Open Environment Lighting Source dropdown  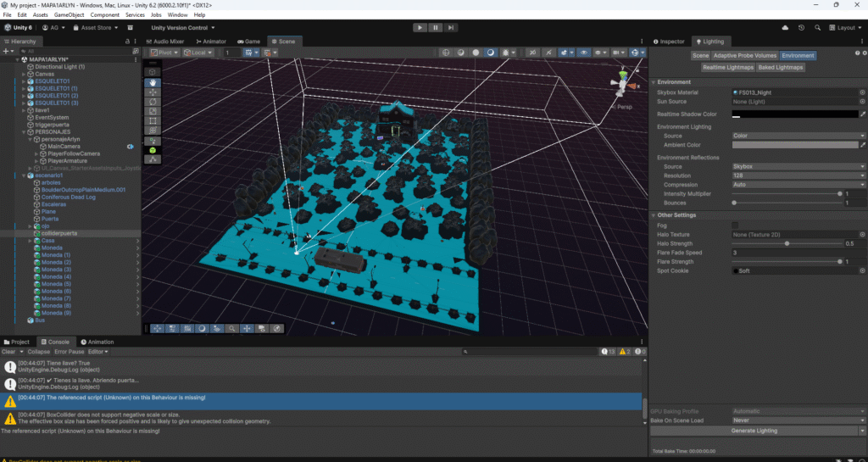click(798, 136)
